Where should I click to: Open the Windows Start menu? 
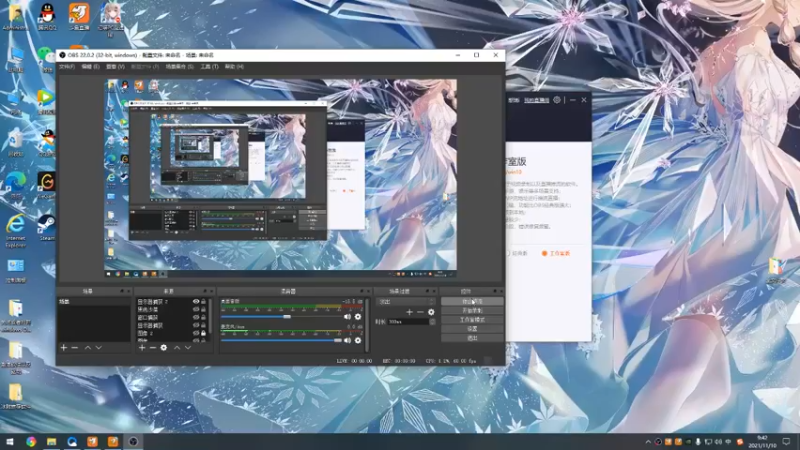(x=10, y=441)
